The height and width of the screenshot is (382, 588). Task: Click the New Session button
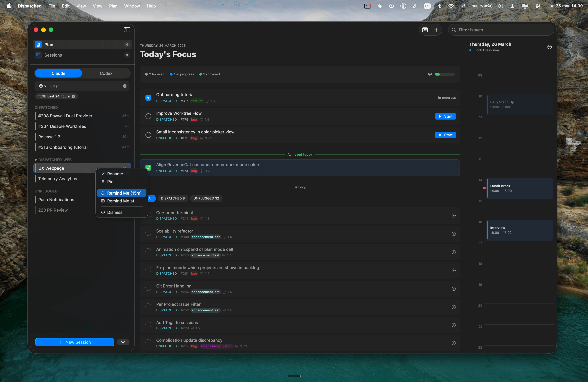[74, 342]
